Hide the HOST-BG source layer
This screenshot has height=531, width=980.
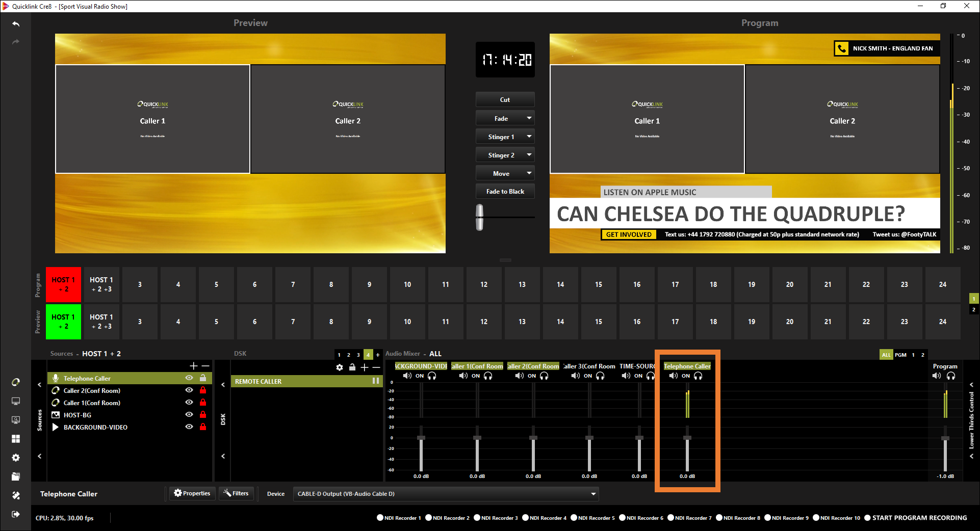(189, 415)
